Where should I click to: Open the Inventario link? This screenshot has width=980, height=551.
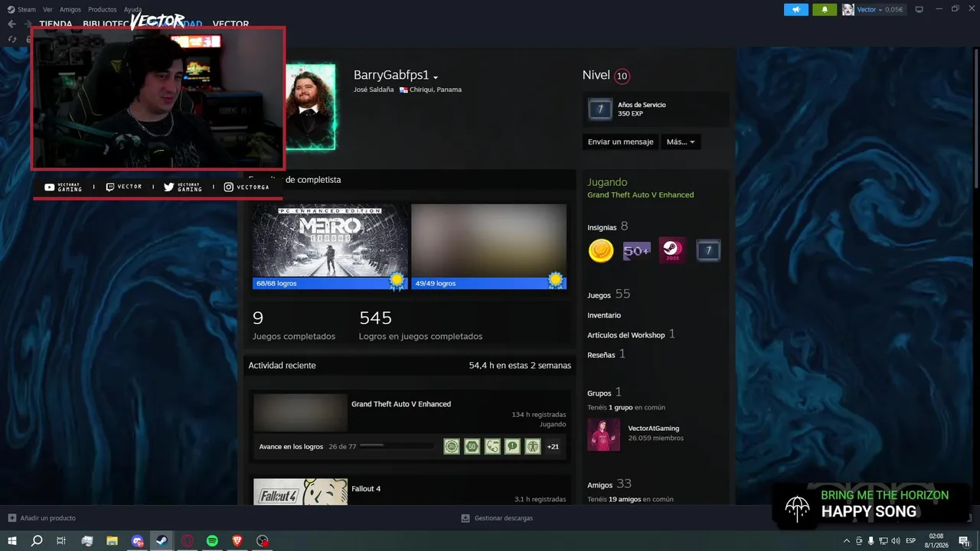pyautogui.click(x=604, y=315)
